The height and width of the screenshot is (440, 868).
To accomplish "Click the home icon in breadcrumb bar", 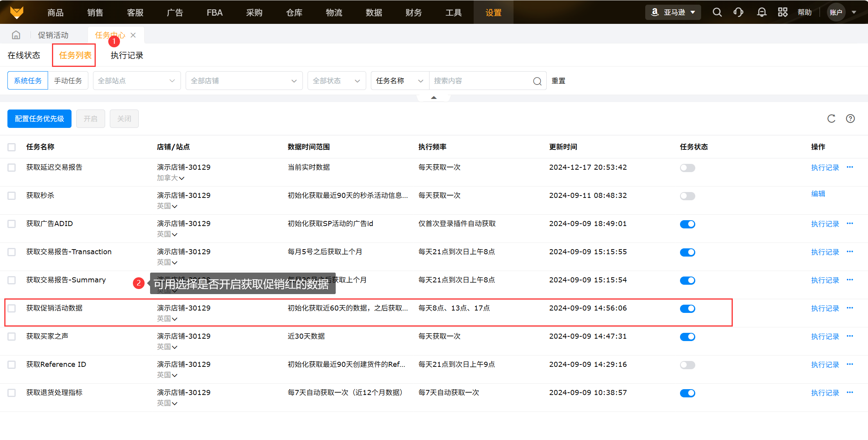I will point(16,35).
